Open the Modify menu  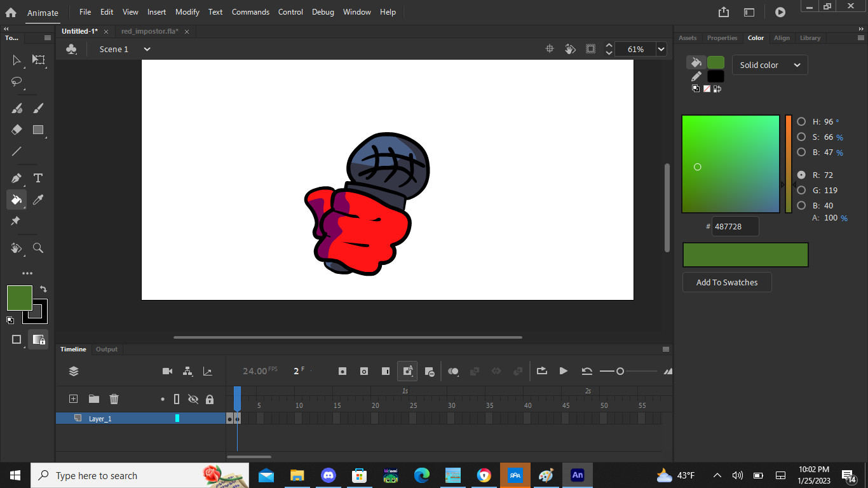coord(187,12)
